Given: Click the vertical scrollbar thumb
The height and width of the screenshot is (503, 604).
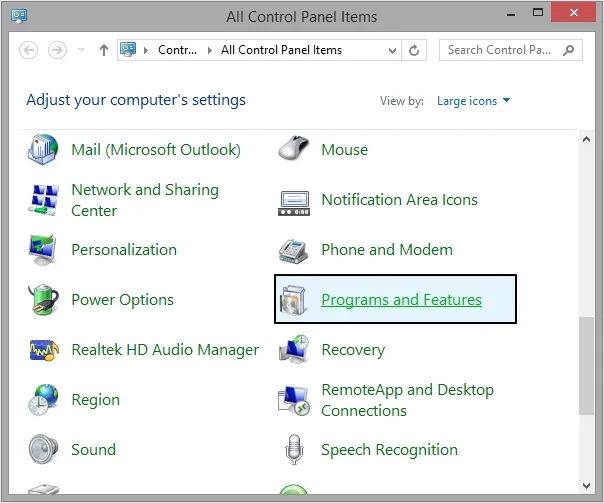Looking at the screenshot, I should pyautogui.click(x=587, y=366).
